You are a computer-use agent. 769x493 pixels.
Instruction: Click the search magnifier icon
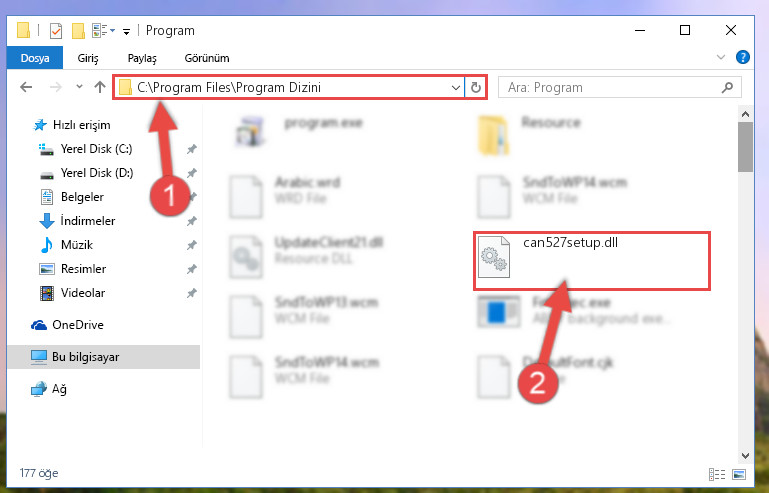click(727, 87)
